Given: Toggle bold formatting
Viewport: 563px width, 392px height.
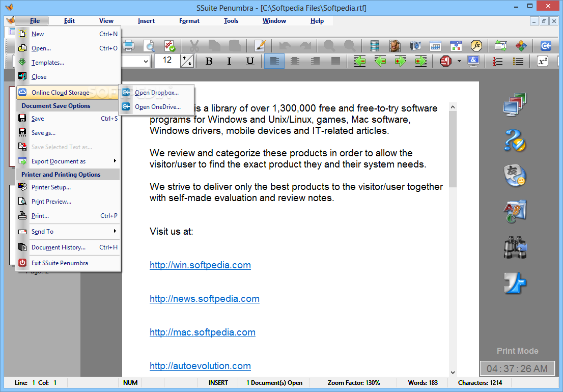Looking at the screenshot, I should point(209,62).
